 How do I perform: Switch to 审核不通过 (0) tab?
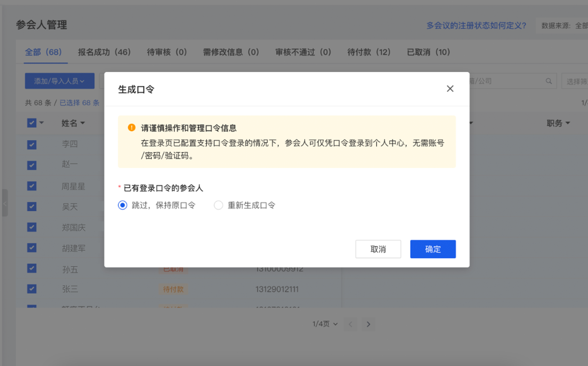303,52
